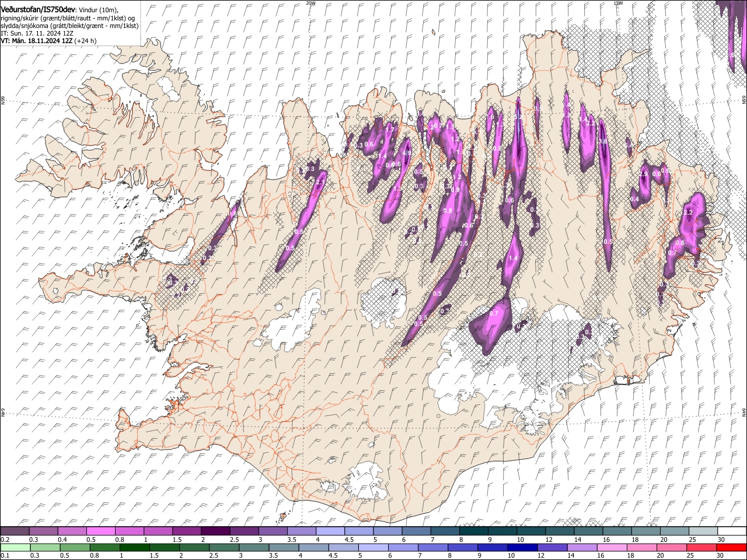The width and height of the screenshot is (747, 560).
Task: Select top-row swatch between 1.5 and 2
Action: click(x=186, y=531)
